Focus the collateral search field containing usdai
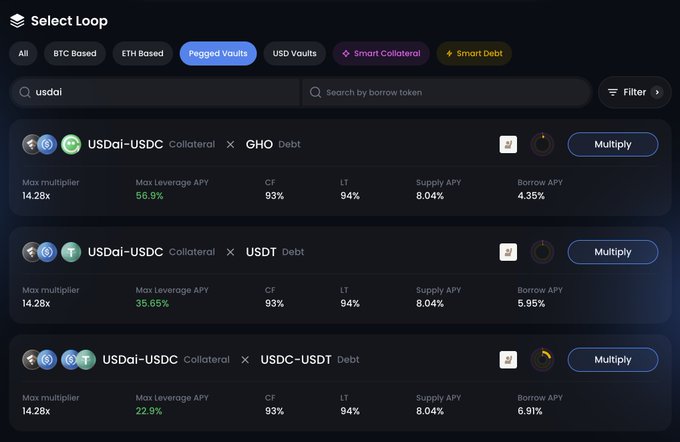This screenshot has width=680, height=442. [155, 92]
